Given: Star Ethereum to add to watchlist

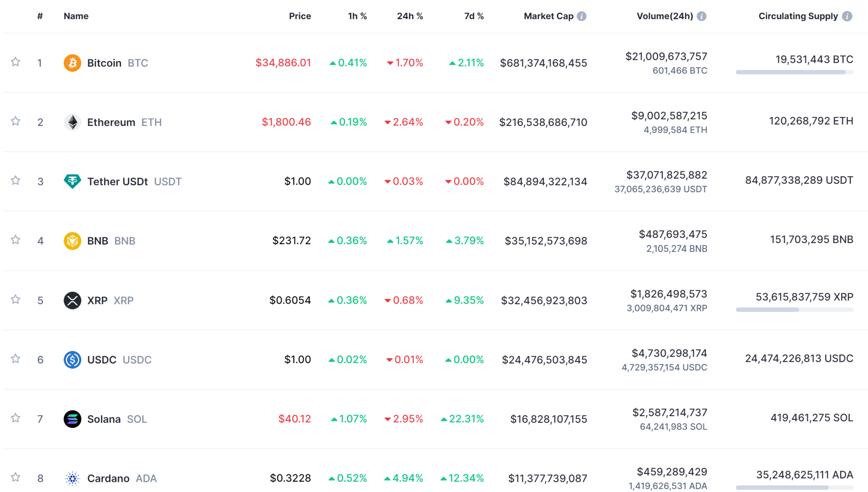Looking at the screenshot, I should (16, 122).
